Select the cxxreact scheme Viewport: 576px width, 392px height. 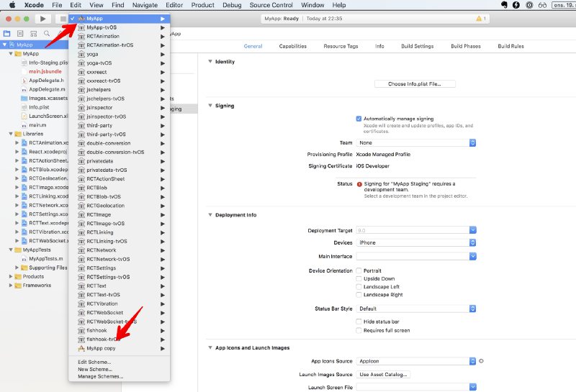tap(120, 72)
